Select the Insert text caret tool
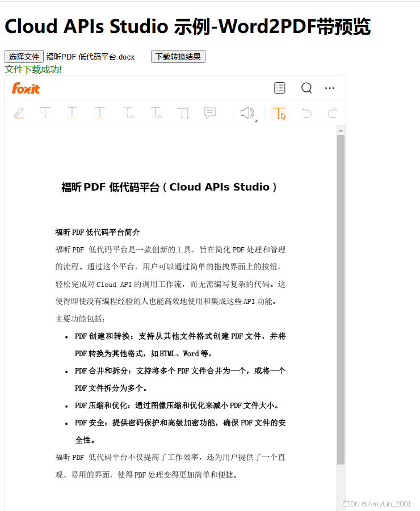420x511 pixels. point(156,113)
